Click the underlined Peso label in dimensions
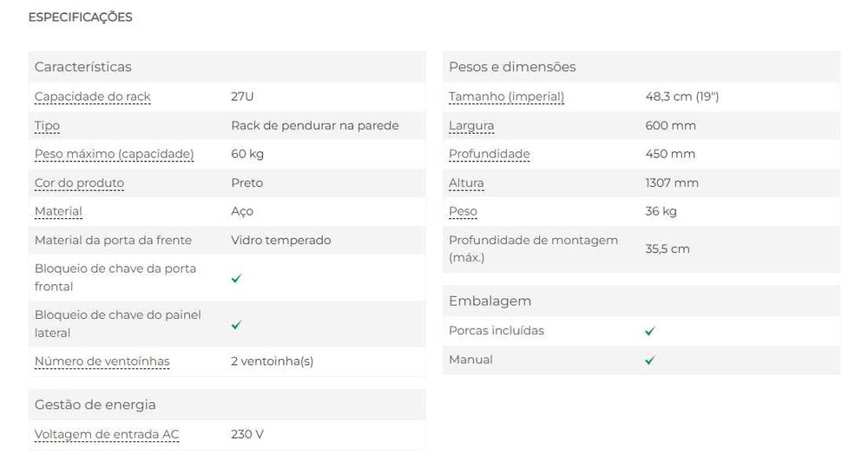The width and height of the screenshot is (868, 457). click(463, 211)
